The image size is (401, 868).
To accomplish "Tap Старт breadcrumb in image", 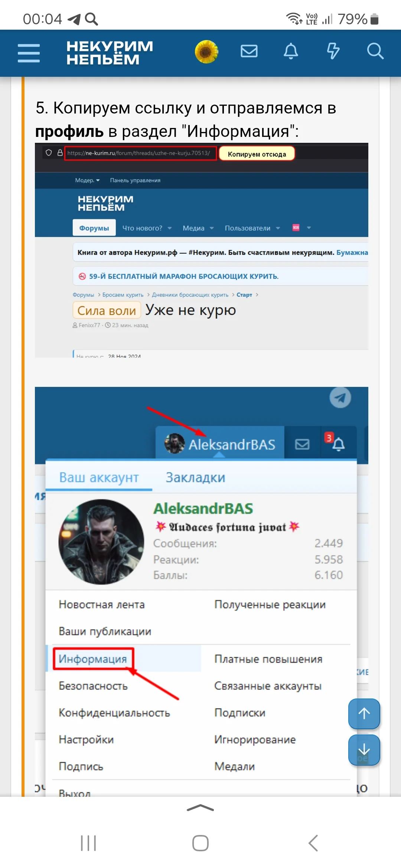I will click(x=244, y=295).
